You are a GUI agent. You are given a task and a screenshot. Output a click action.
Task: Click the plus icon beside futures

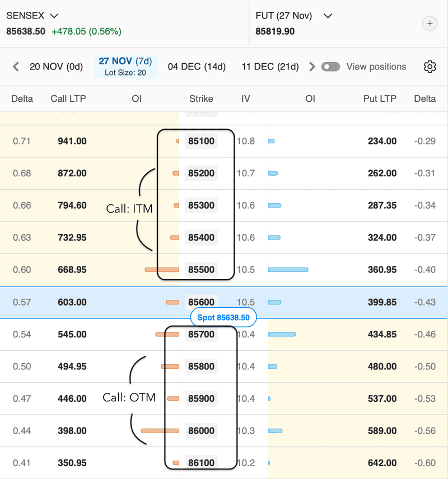430,24
